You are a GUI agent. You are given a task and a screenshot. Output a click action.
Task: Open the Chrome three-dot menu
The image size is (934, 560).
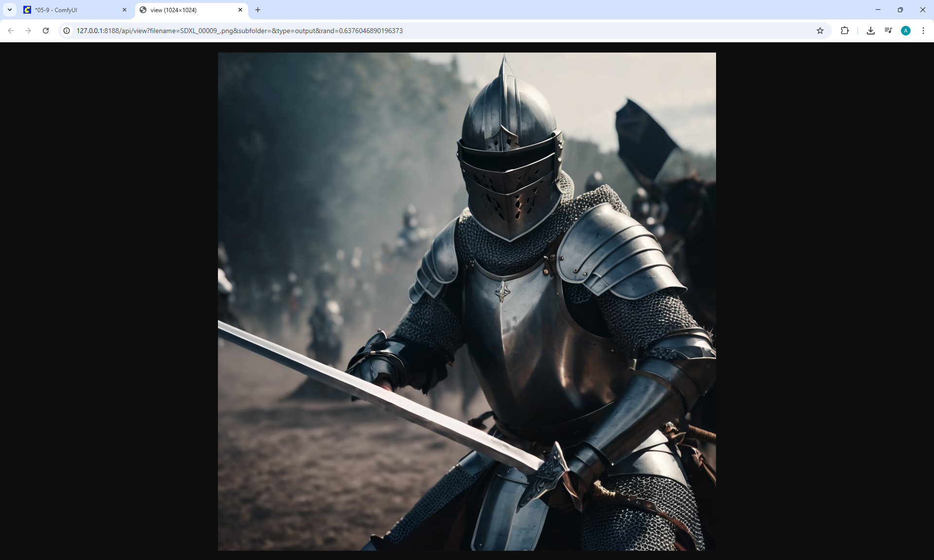[923, 31]
